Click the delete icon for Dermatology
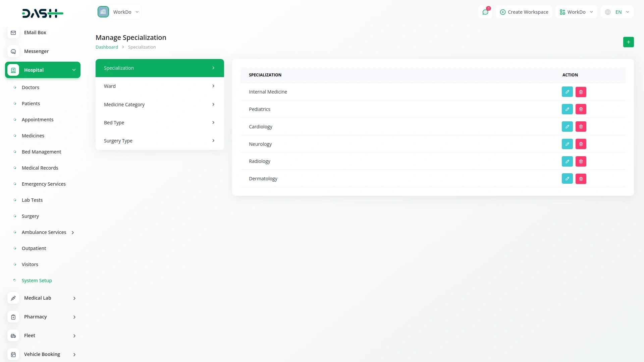The width and height of the screenshot is (644, 362). (581, 179)
